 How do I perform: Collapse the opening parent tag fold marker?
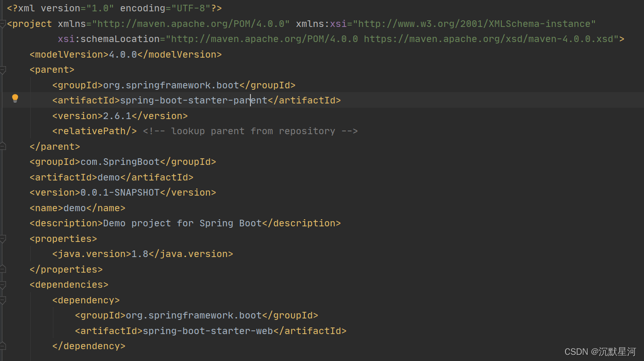[x=2, y=70]
